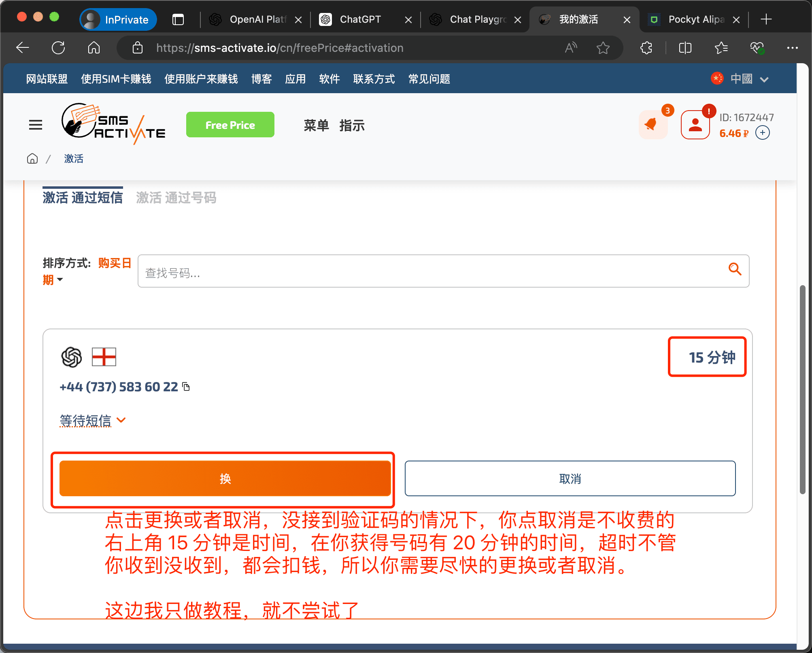The width and height of the screenshot is (812, 653).
Task: Click the search magnifier icon
Action: (x=735, y=269)
